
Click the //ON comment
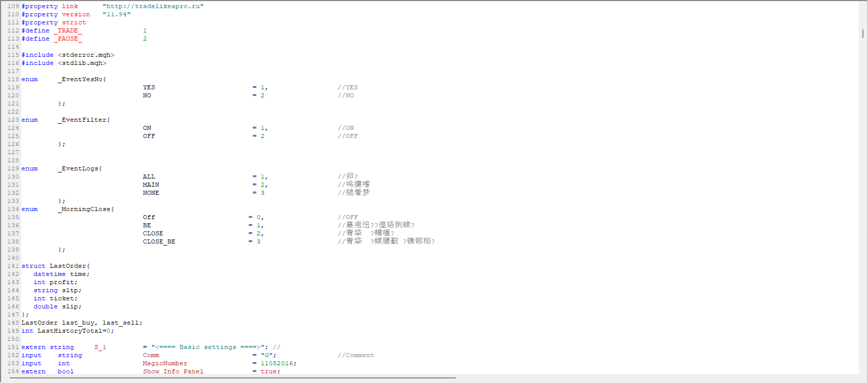pyautogui.click(x=346, y=128)
